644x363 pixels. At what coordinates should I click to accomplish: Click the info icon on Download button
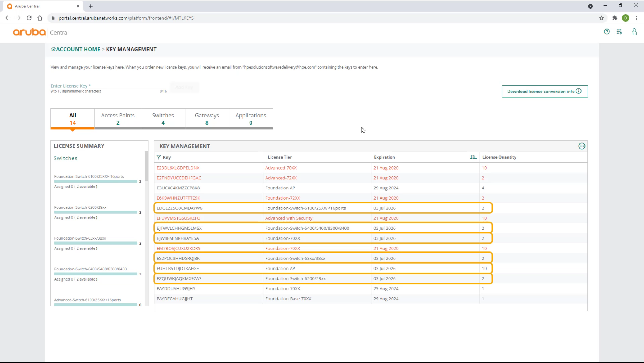tap(579, 91)
